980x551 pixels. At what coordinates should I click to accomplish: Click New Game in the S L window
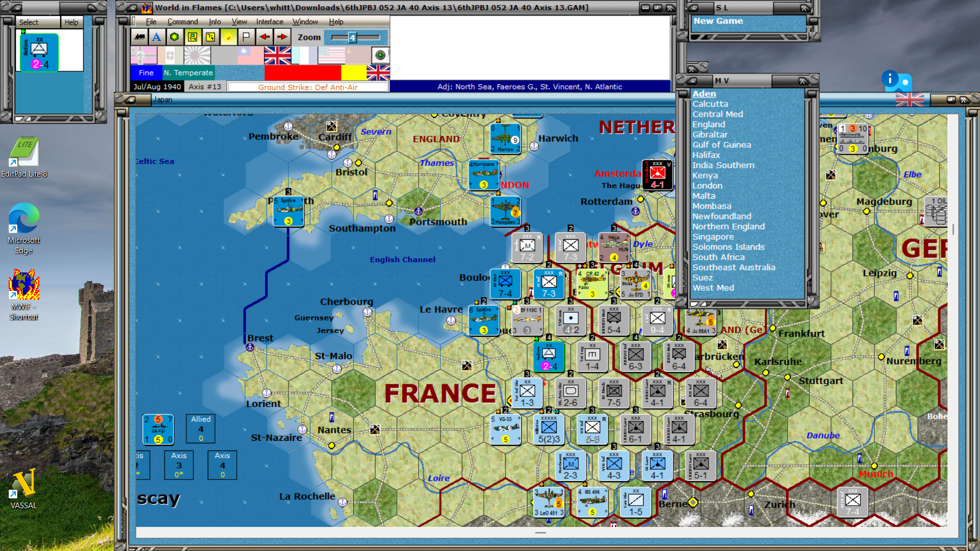coord(718,21)
